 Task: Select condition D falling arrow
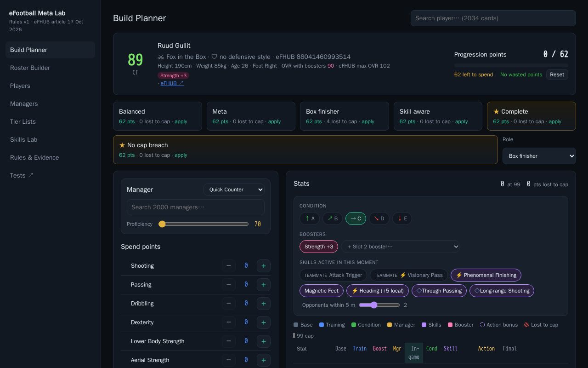[x=379, y=218]
